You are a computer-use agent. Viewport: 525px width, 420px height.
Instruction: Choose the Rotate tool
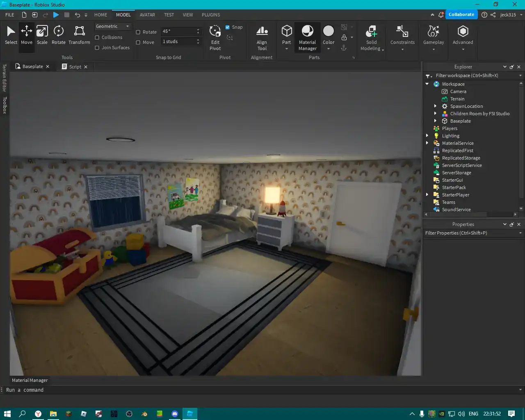[59, 35]
